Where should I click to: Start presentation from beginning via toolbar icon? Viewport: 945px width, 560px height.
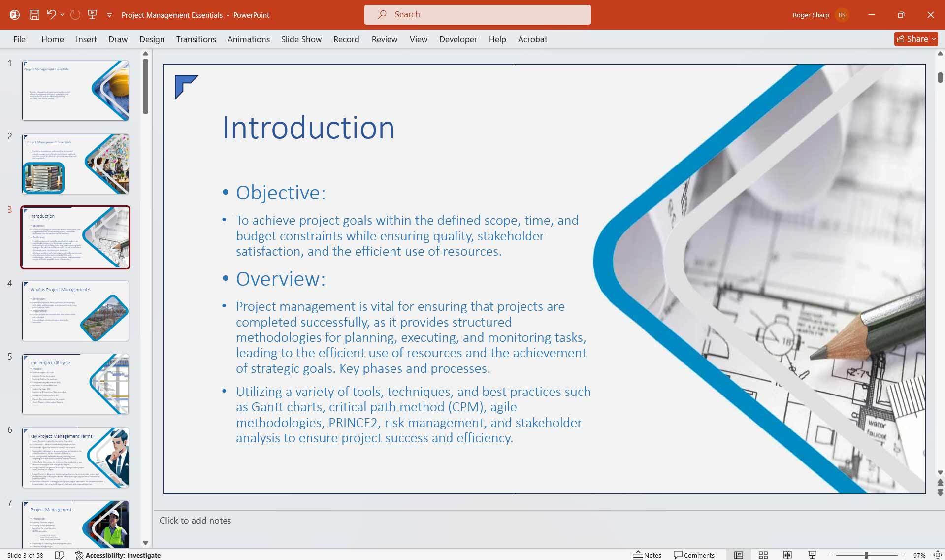pos(92,15)
